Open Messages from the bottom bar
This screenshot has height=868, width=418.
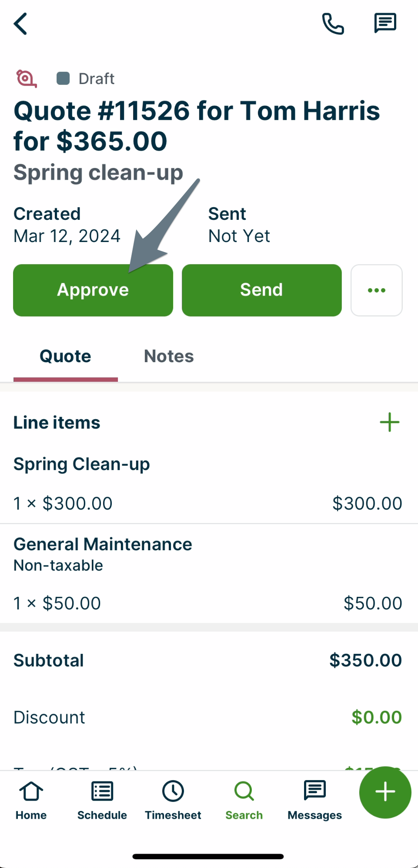click(314, 800)
